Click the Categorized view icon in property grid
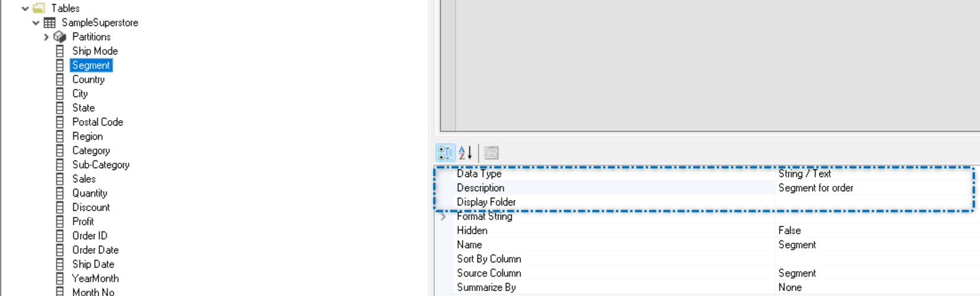 (445, 153)
